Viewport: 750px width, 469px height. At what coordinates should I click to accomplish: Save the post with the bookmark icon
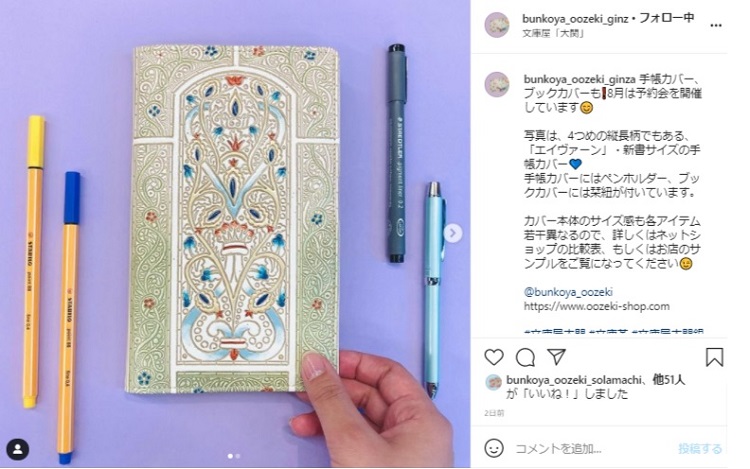point(714,357)
